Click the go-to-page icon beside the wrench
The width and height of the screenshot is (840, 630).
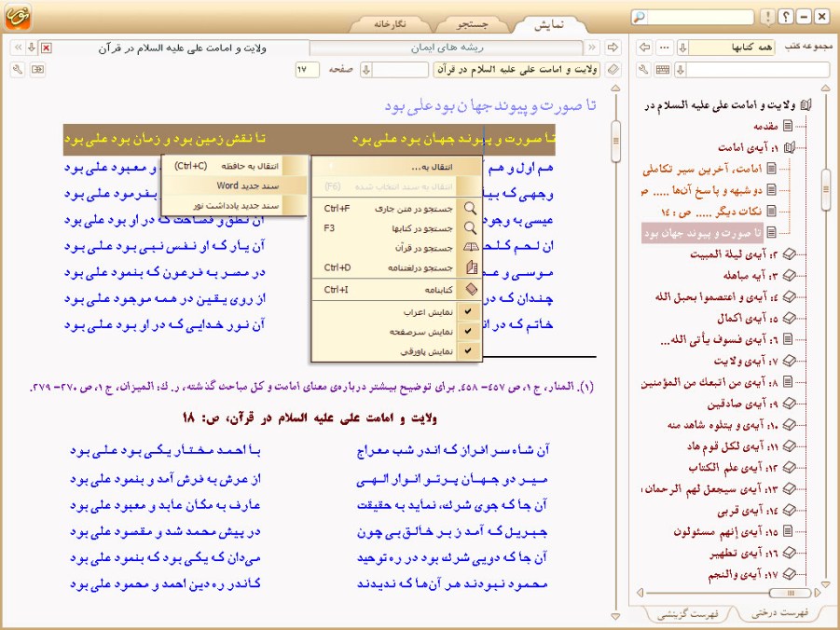37,69
